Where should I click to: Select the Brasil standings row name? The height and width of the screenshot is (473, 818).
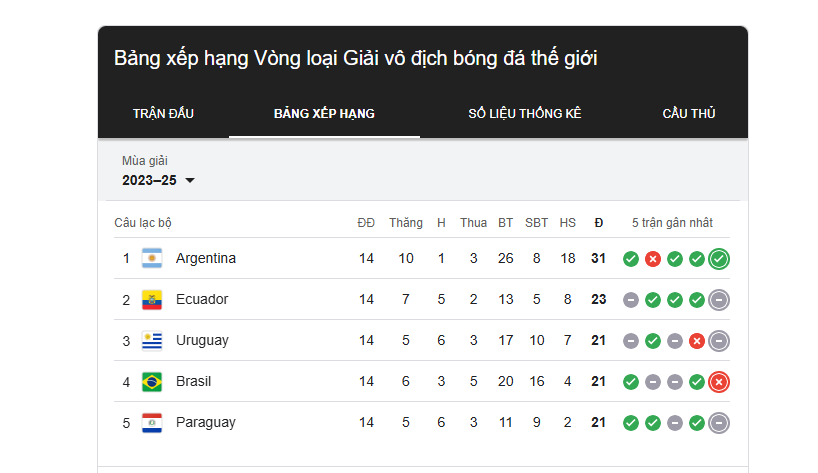(x=194, y=381)
